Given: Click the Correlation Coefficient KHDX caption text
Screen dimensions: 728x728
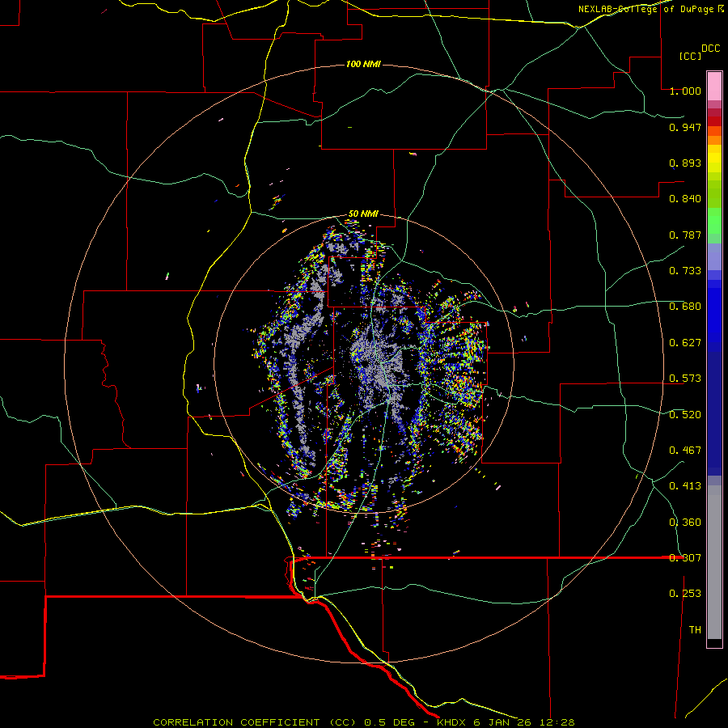Looking at the screenshot, I should 364,722.
